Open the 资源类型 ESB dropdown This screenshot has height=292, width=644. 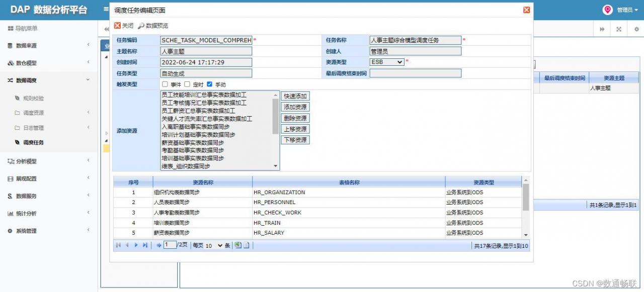(387, 62)
